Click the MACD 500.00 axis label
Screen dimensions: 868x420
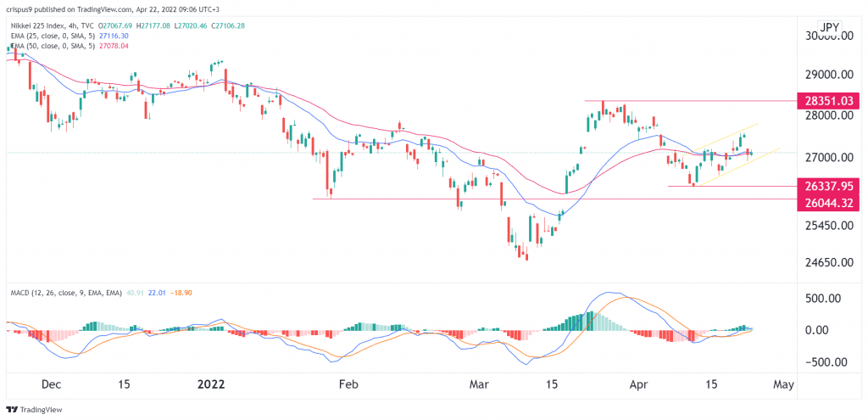click(822, 298)
